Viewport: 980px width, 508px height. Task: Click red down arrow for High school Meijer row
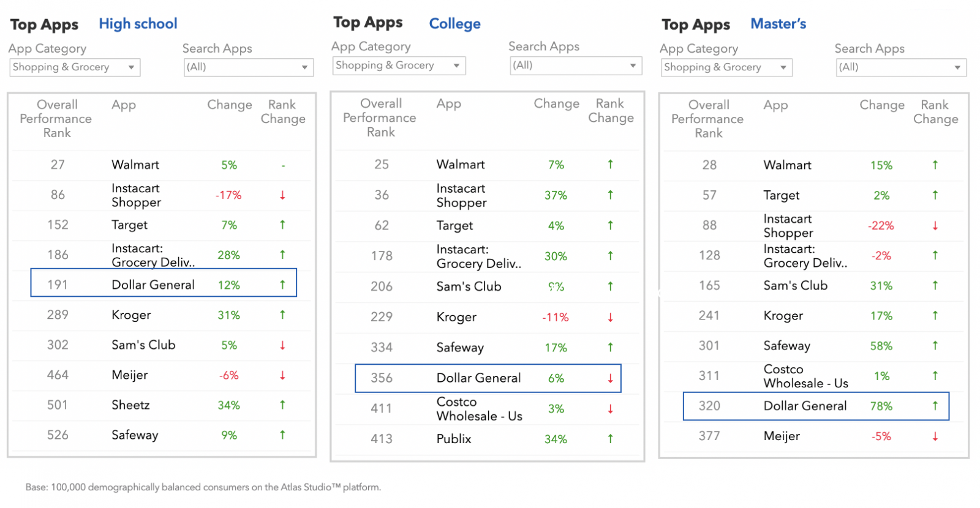[282, 375]
